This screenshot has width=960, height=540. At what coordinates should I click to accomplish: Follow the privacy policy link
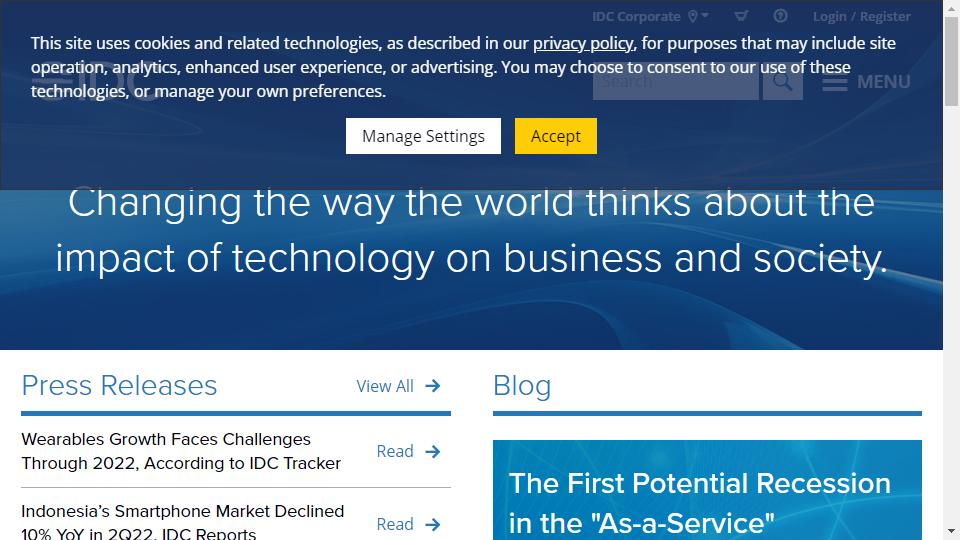582,43
